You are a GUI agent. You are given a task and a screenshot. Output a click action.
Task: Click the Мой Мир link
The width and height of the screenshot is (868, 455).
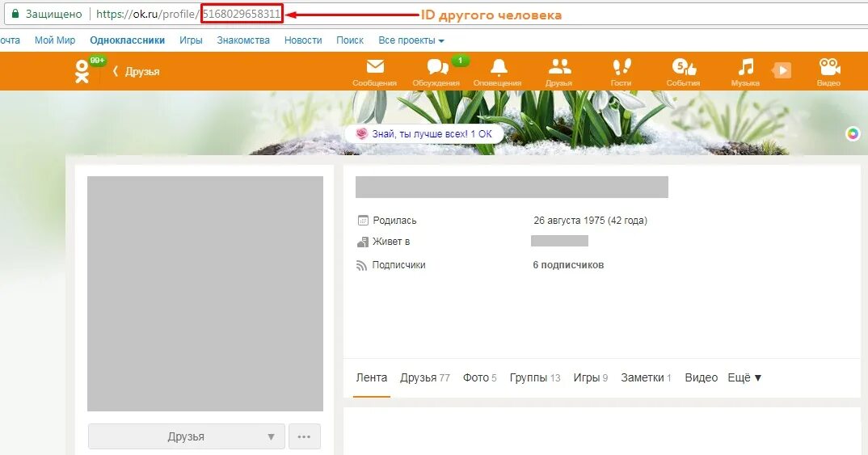coord(55,40)
